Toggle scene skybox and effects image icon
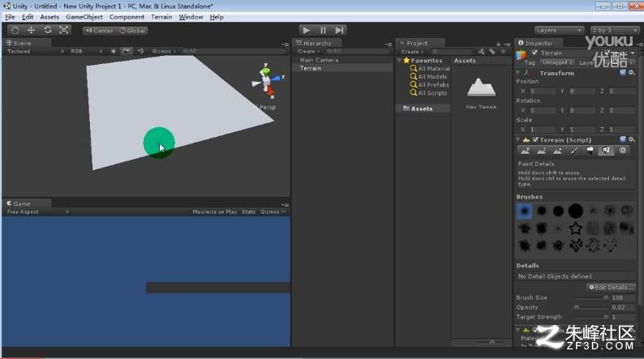644x359 pixels. [127, 51]
